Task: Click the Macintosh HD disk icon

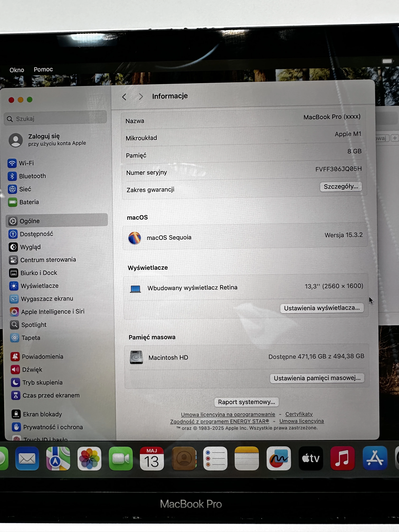Action: [136, 357]
